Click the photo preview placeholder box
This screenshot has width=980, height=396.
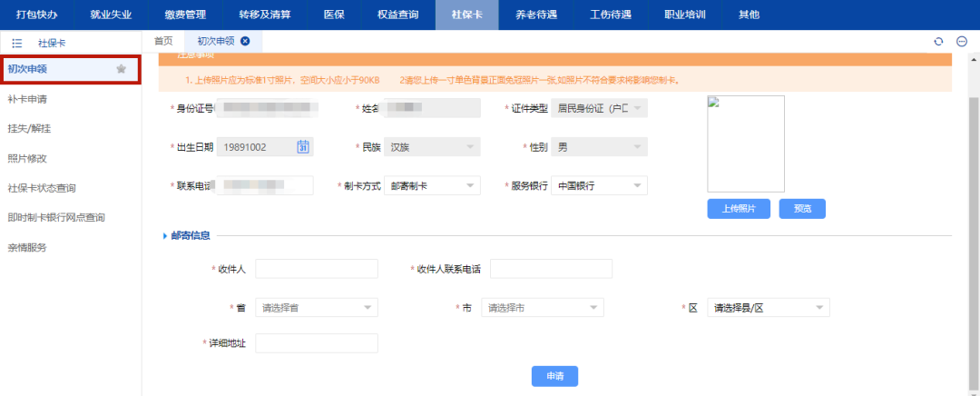point(746,144)
